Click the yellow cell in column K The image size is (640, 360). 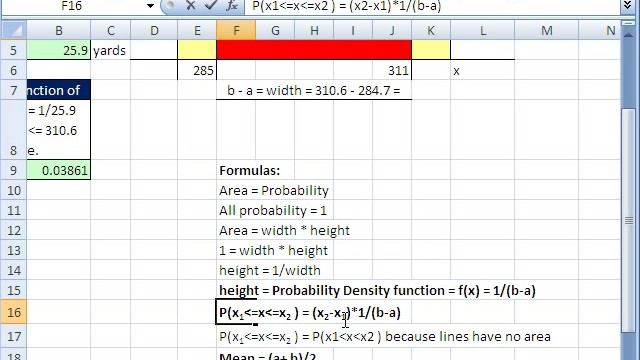[431, 49]
